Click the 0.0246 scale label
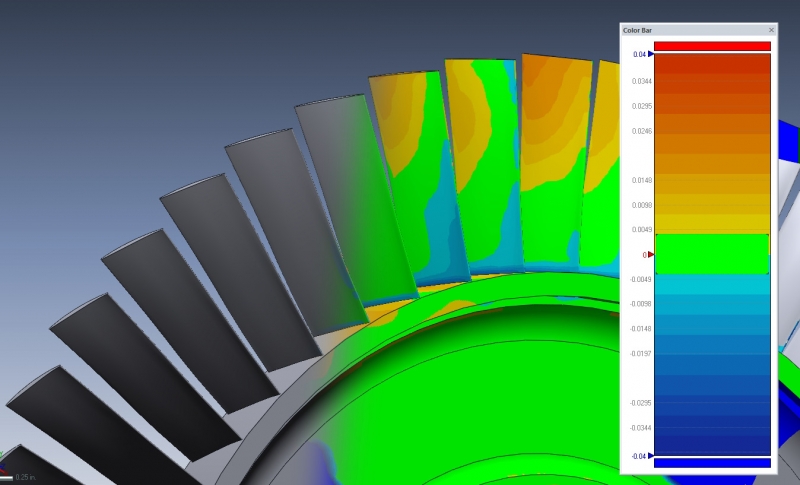Image resolution: width=800 pixels, height=485 pixels. (x=639, y=131)
